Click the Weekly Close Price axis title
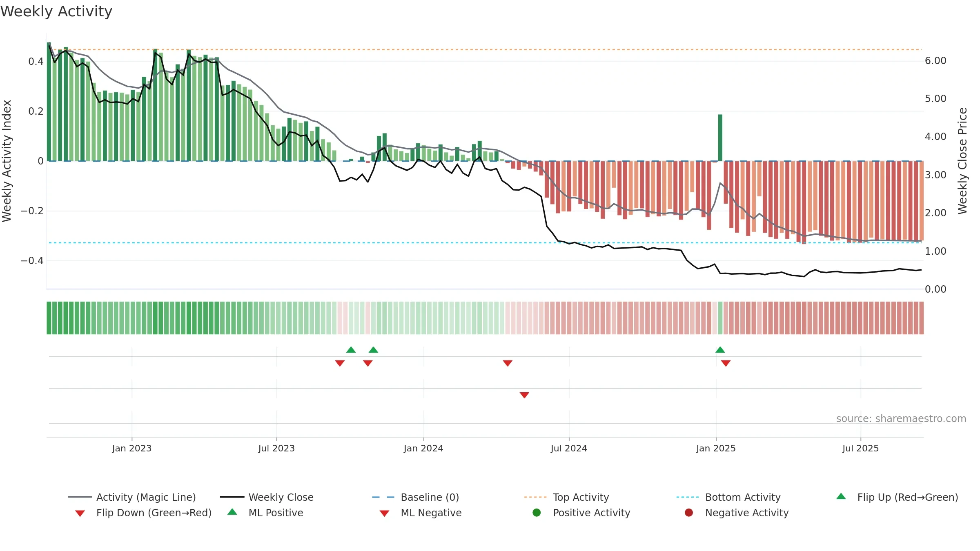The image size is (980, 551). tap(962, 161)
